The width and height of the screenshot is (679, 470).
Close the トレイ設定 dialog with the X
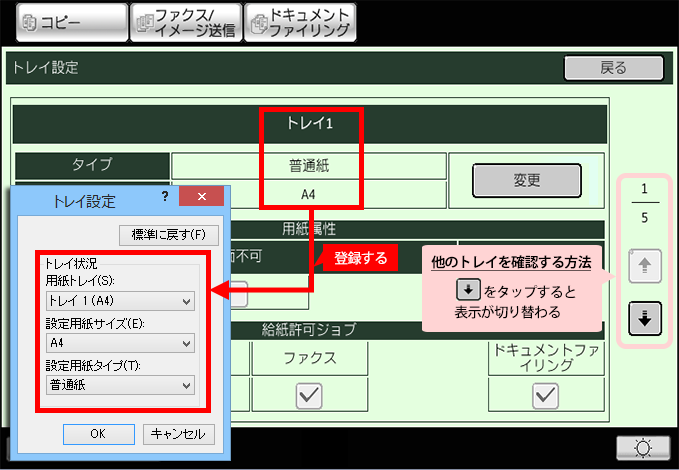[x=202, y=197]
